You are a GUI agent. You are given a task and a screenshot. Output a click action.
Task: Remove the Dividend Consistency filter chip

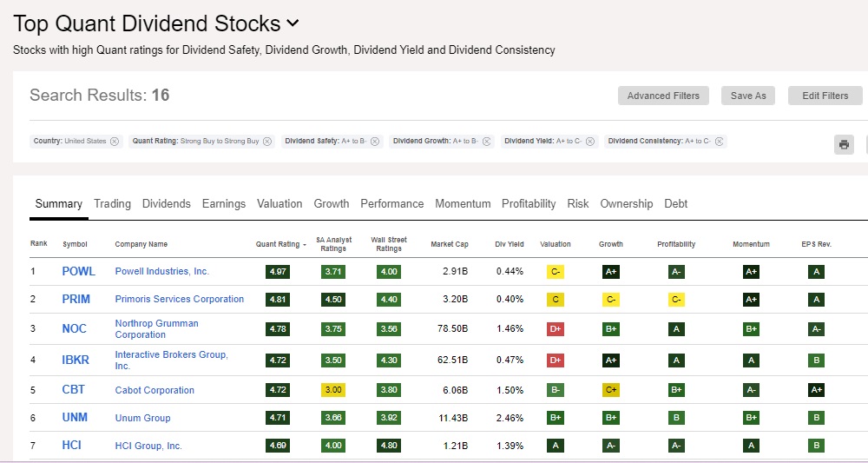[719, 142]
